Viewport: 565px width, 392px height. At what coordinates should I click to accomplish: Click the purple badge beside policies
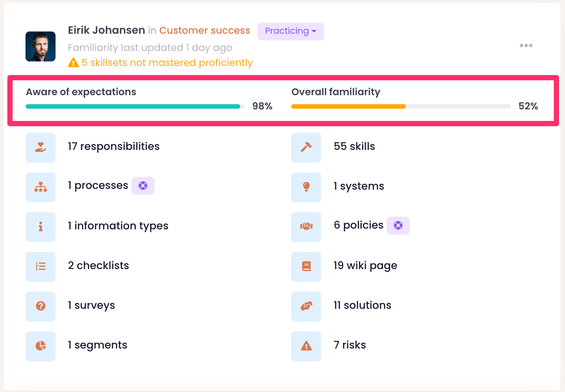click(x=398, y=226)
